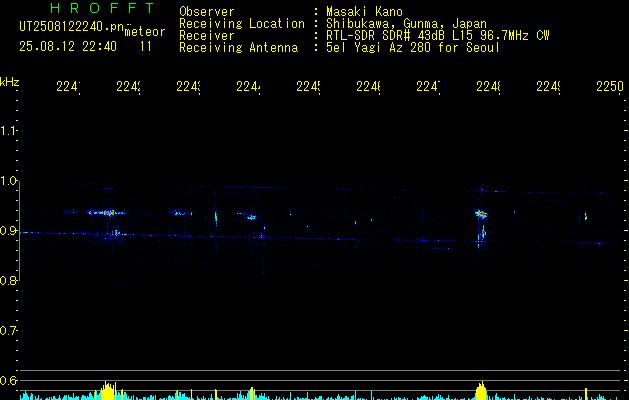Click the 2250 time label
The width and height of the screenshot is (629, 400).
[x=610, y=86]
